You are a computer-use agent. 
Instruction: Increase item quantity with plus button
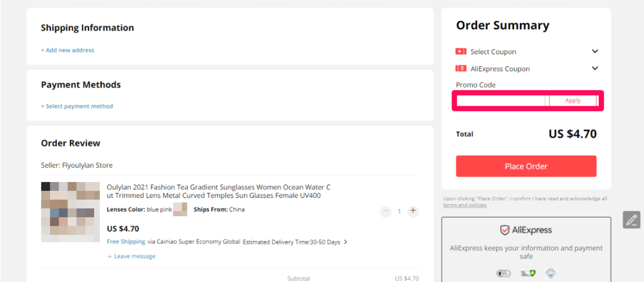coord(413,211)
